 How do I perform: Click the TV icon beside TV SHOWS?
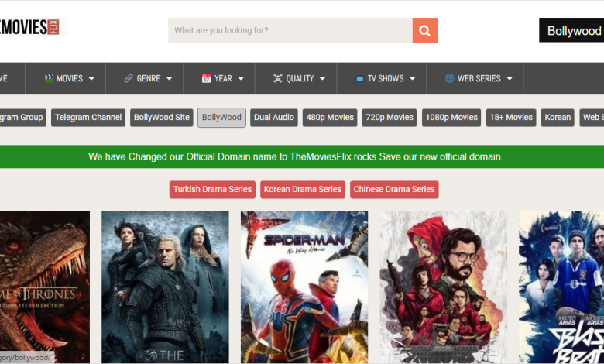pos(360,78)
